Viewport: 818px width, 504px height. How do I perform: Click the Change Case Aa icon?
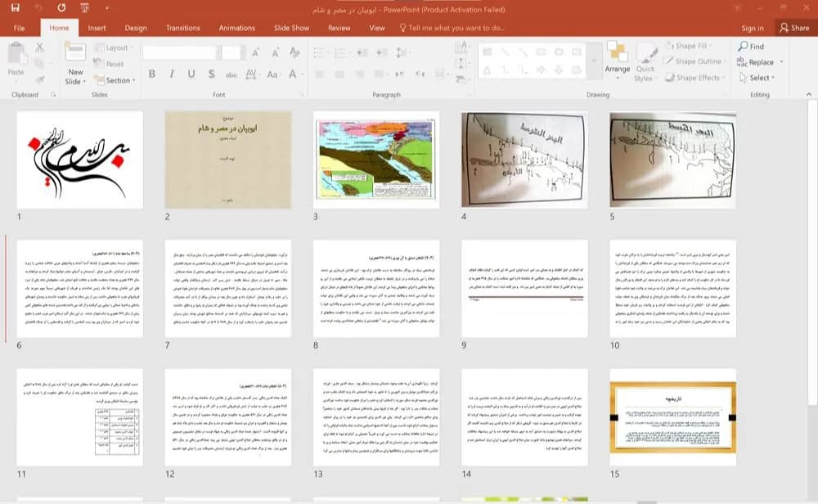[272, 74]
